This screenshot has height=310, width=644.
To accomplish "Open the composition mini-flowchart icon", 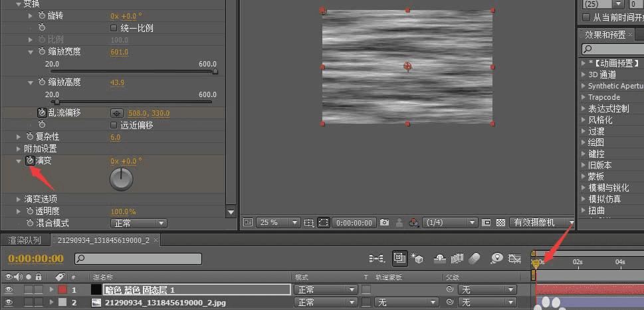I will (377, 258).
